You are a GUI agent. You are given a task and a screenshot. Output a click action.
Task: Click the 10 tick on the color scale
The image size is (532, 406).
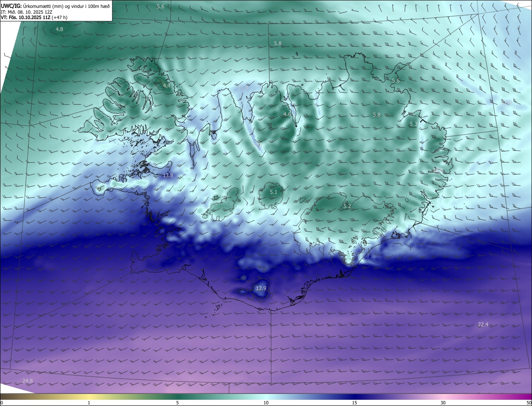tap(266, 403)
